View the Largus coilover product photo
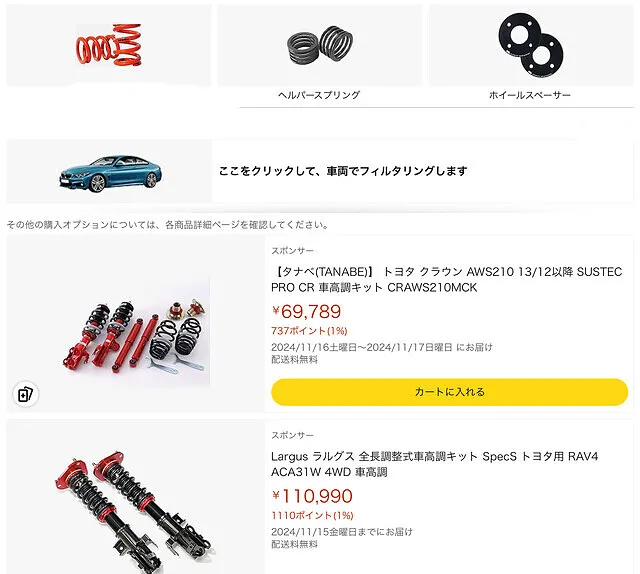The width and height of the screenshot is (640, 574). [136, 512]
